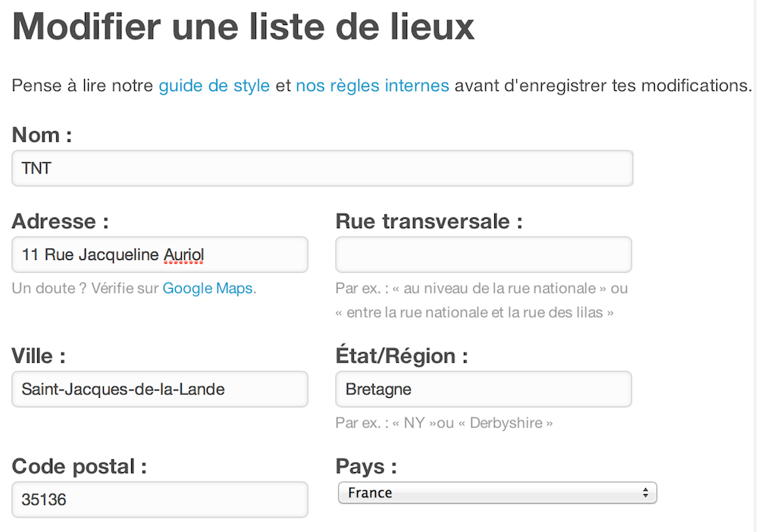The width and height of the screenshot is (758, 532).
Task: Focus the Nom field containing TNT
Action: (322, 168)
